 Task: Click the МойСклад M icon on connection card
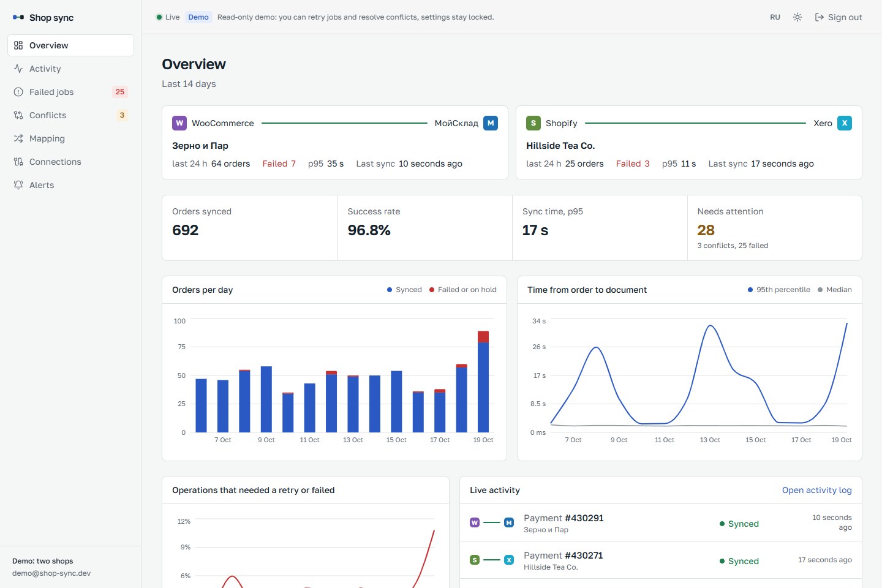pos(491,123)
